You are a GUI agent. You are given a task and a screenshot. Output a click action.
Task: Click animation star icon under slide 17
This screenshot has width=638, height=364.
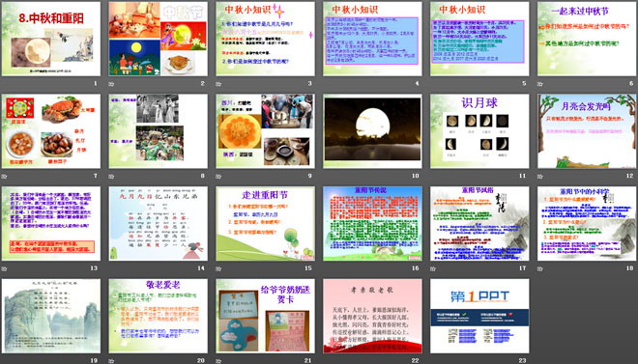pyautogui.click(x=433, y=268)
